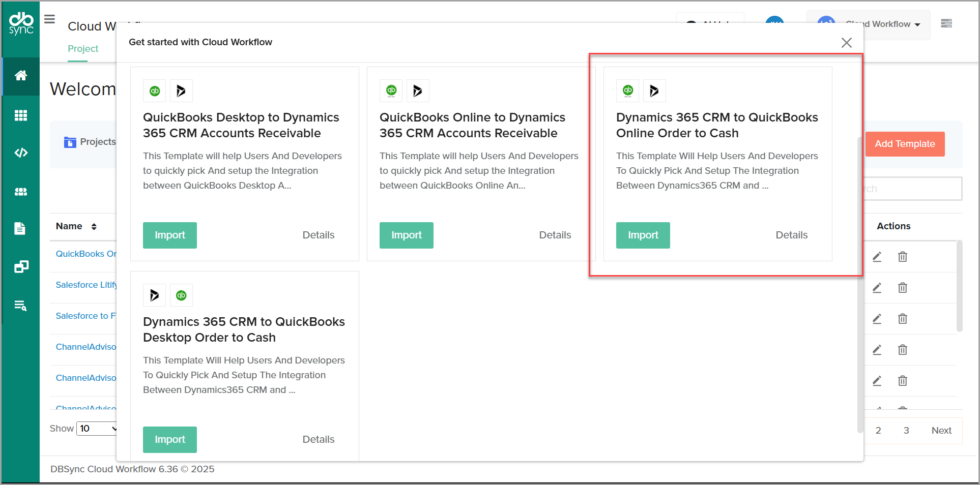Click the document icon in sidebar
980x485 pixels.
pyautogui.click(x=20, y=229)
